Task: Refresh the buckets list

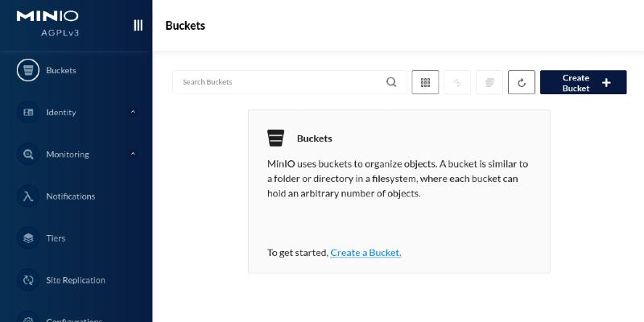Action: 522,82
